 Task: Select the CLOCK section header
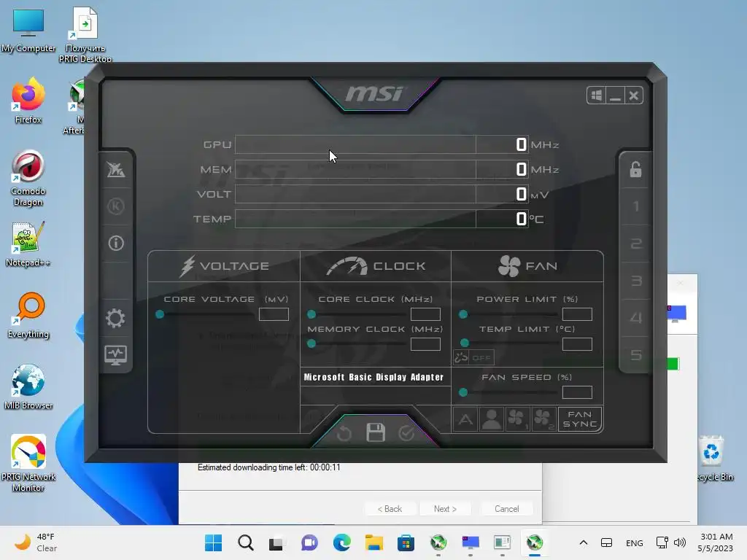point(376,266)
